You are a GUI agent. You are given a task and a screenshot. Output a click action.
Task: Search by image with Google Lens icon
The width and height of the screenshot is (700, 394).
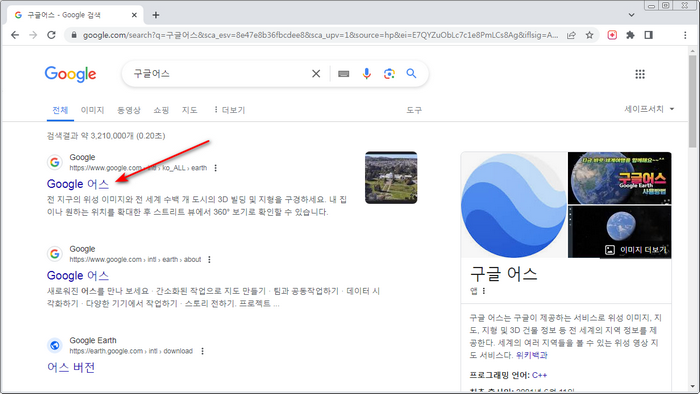pos(389,74)
